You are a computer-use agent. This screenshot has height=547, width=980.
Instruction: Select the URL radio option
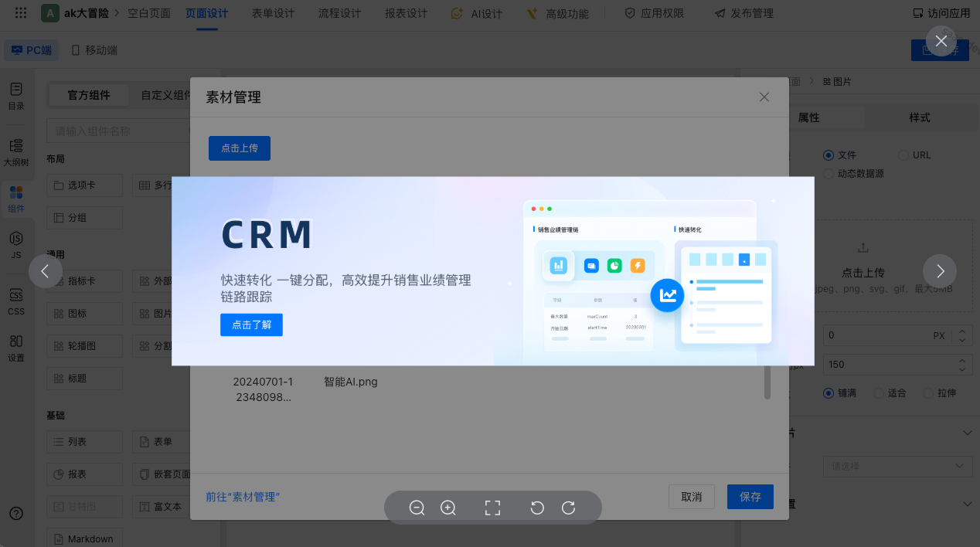point(903,155)
